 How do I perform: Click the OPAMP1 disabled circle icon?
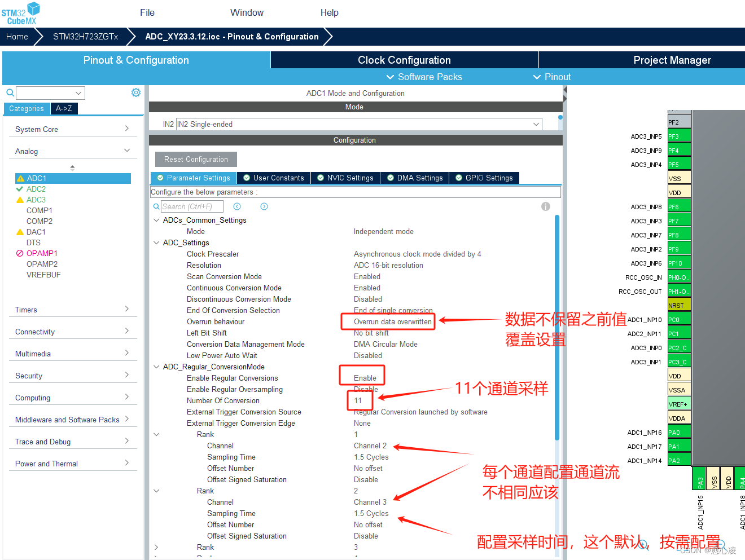20,253
